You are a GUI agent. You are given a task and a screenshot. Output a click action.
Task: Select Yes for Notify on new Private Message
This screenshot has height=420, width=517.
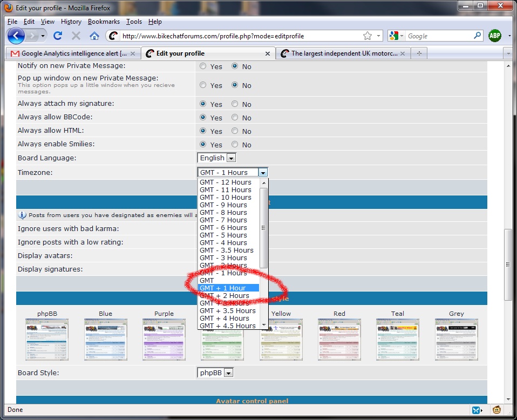(203, 66)
